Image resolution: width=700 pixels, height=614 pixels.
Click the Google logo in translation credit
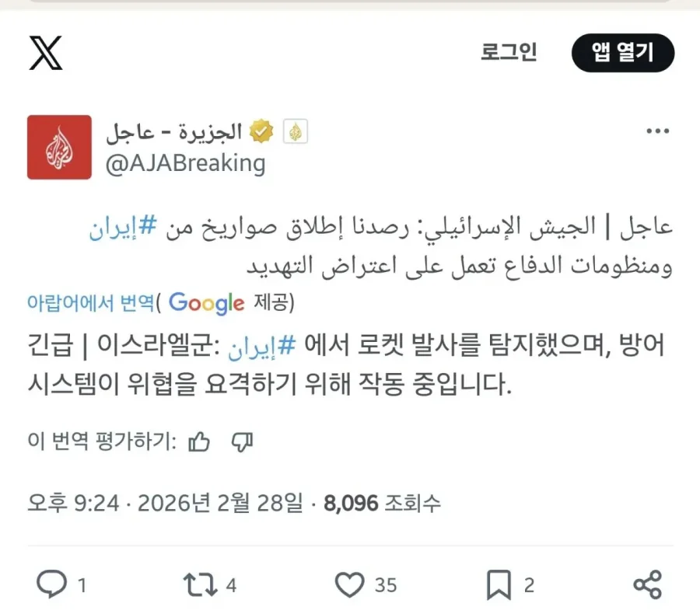[x=206, y=302]
